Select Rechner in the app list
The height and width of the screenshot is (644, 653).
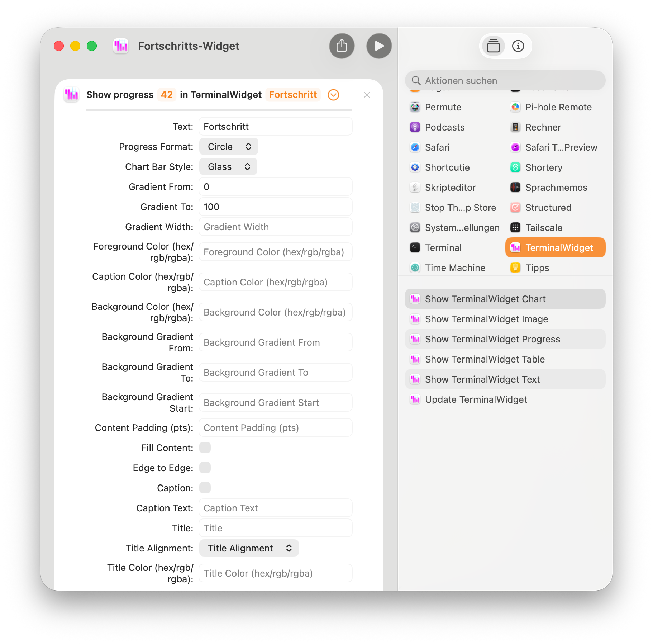(555, 127)
